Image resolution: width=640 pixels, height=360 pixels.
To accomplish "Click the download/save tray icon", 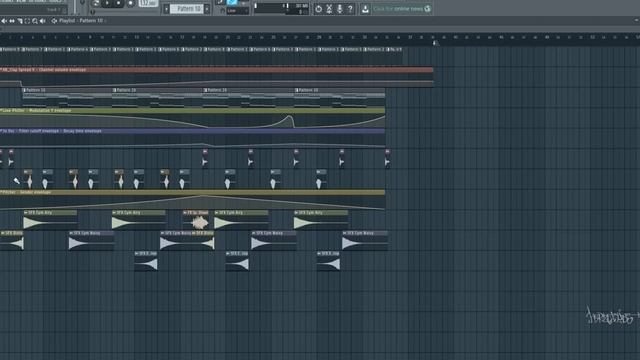I will [365, 9].
